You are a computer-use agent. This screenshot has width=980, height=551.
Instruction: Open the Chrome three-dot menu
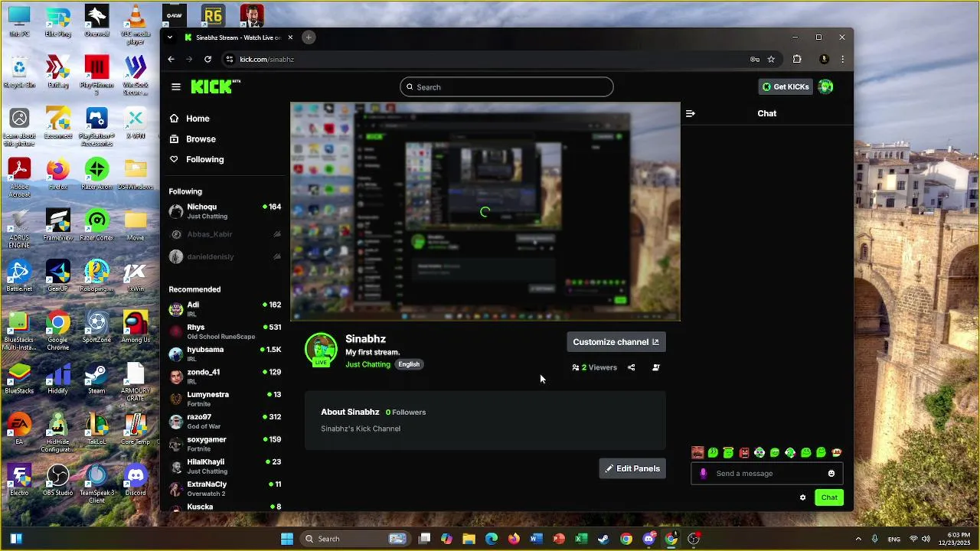[842, 59]
